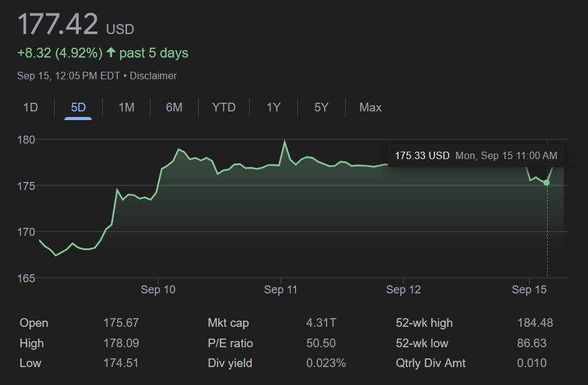Click the 52-wk high value 184.48
The width and height of the screenshot is (588, 385).
pos(535,323)
